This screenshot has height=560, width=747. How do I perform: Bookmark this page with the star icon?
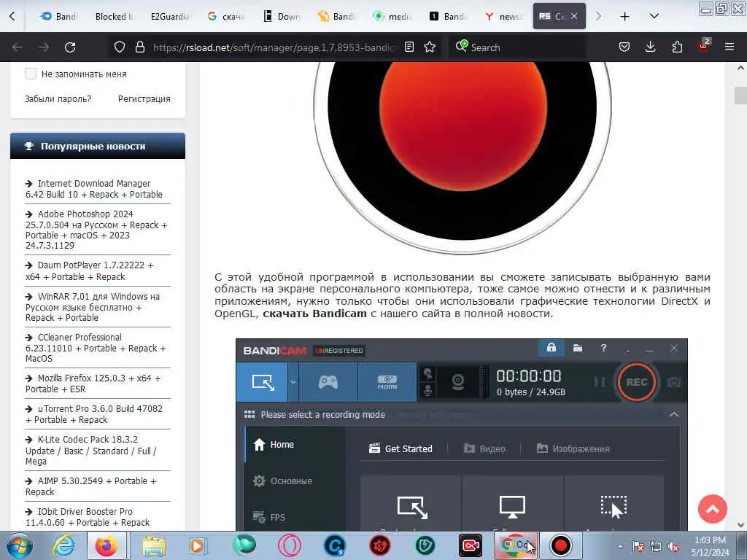click(430, 47)
